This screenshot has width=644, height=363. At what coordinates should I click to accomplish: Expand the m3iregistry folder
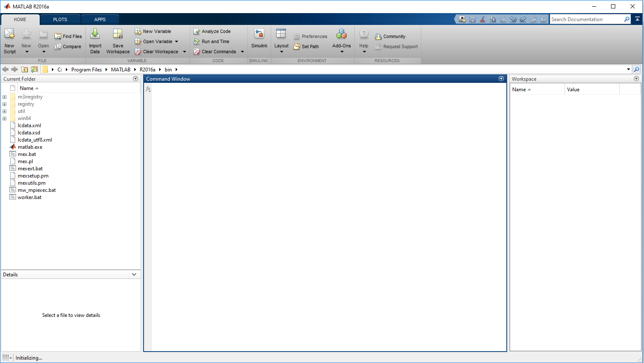coord(4,97)
